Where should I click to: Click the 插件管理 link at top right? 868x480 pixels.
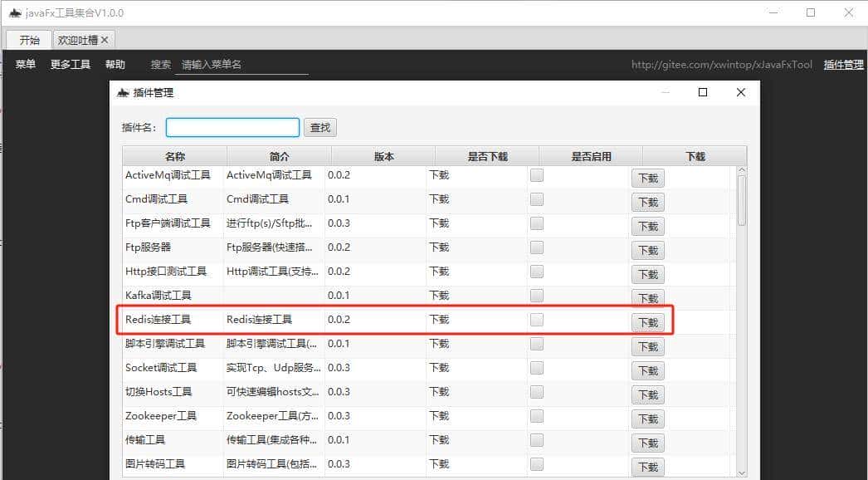point(844,64)
